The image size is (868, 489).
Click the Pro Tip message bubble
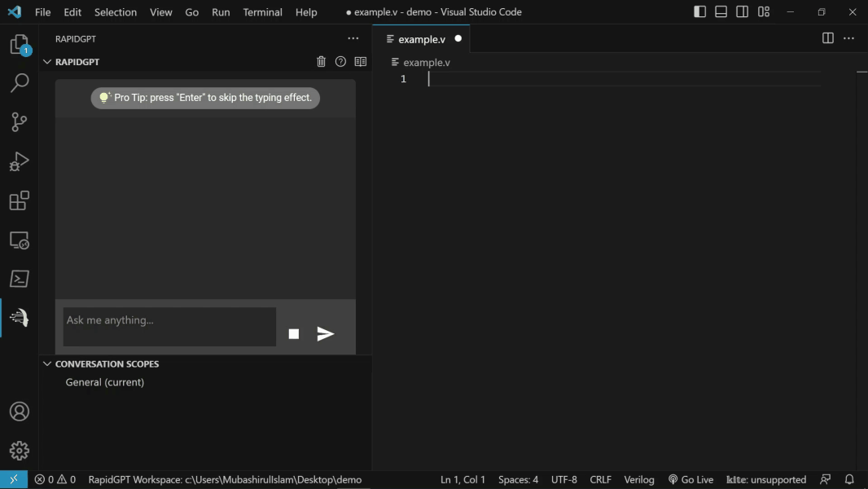205,98
